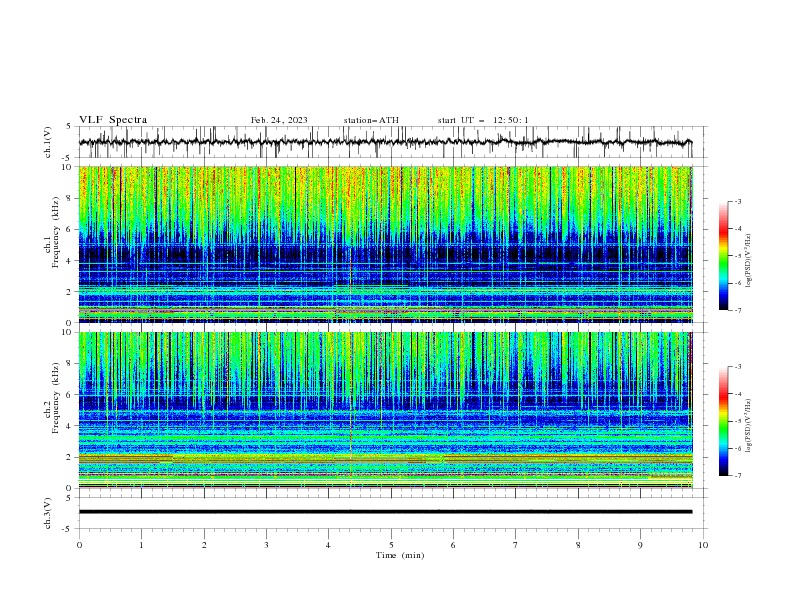Click time axis tick label "9"
The height and width of the screenshot is (612, 792).
pyautogui.click(x=640, y=545)
